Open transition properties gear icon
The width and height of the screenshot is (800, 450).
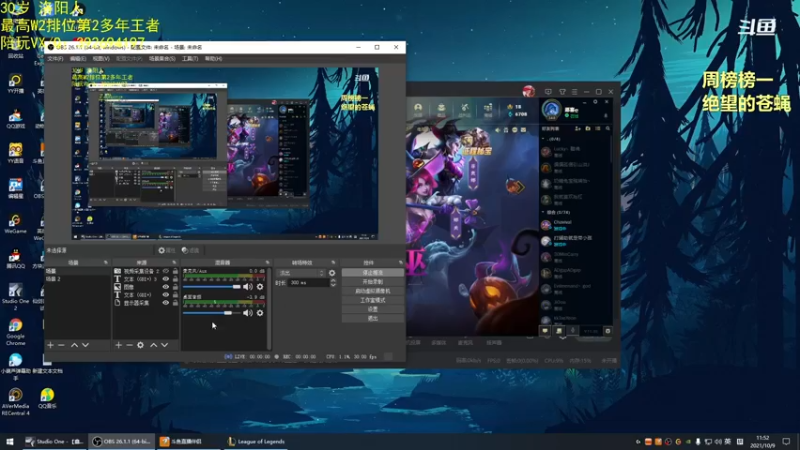(332, 273)
